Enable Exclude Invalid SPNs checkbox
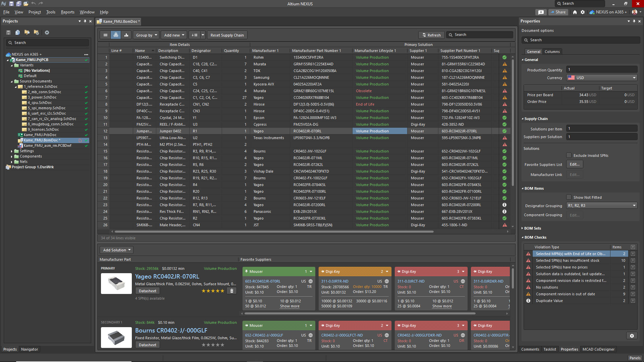 point(569,156)
